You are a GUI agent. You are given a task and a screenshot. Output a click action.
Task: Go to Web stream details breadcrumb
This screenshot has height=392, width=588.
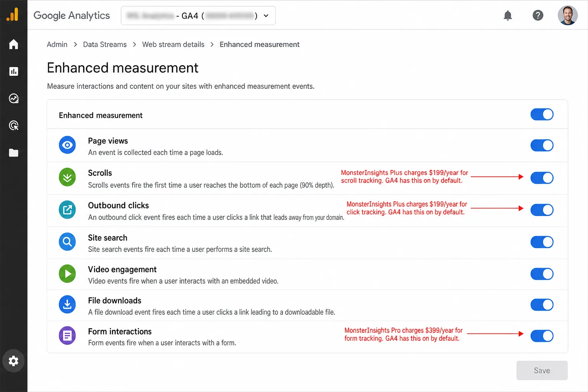pyautogui.click(x=173, y=44)
